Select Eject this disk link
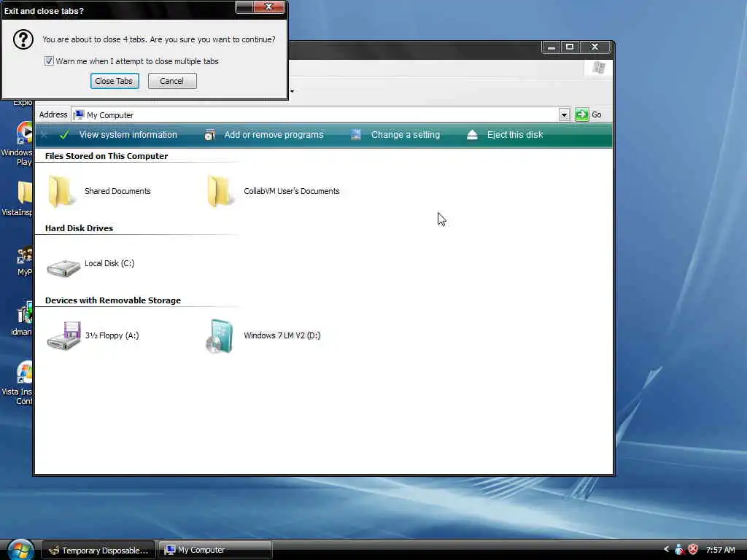The height and width of the screenshot is (560, 747). coord(515,135)
